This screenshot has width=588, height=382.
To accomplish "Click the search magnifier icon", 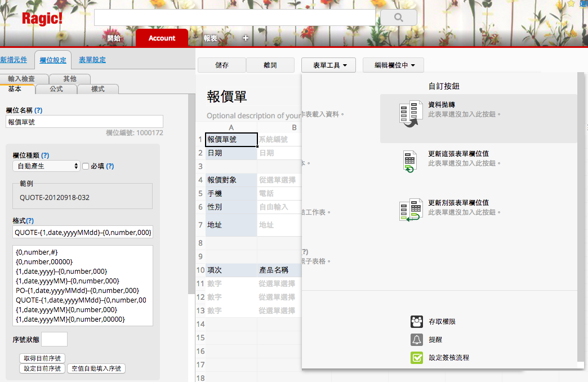I will click(x=399, y=17).
